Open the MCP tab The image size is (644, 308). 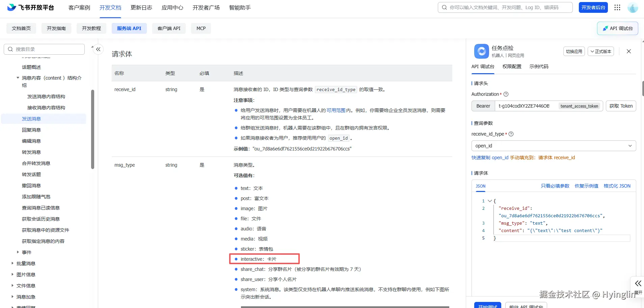[x=201, y=28]
